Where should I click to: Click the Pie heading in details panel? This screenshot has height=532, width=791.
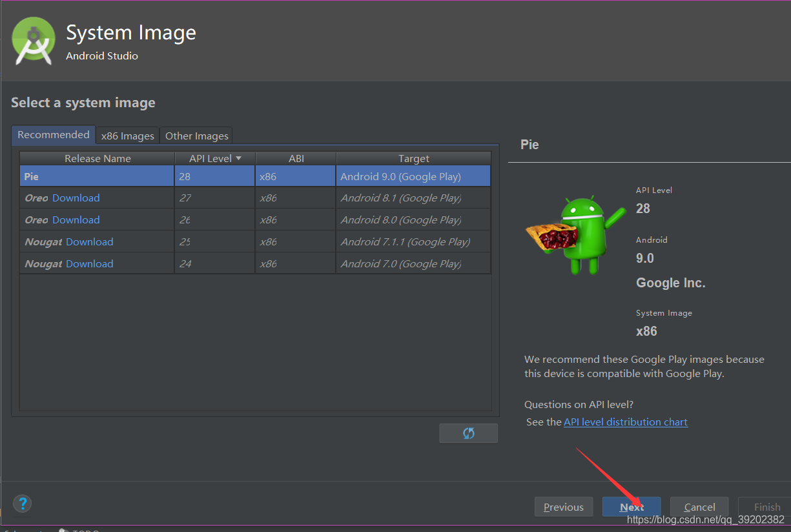[529, 145]
